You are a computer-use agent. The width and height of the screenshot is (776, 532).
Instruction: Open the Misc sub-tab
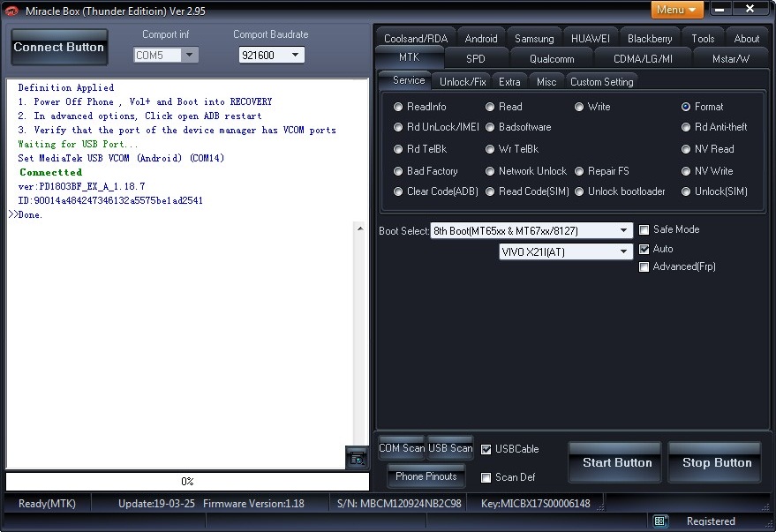[x=546, y=82]
